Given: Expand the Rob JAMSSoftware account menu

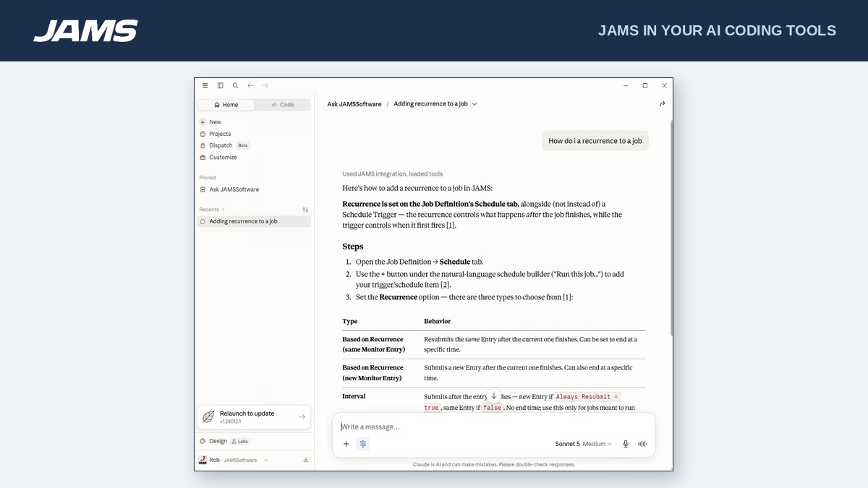Looking at the screenshot, I should click(x=233, y=460).
